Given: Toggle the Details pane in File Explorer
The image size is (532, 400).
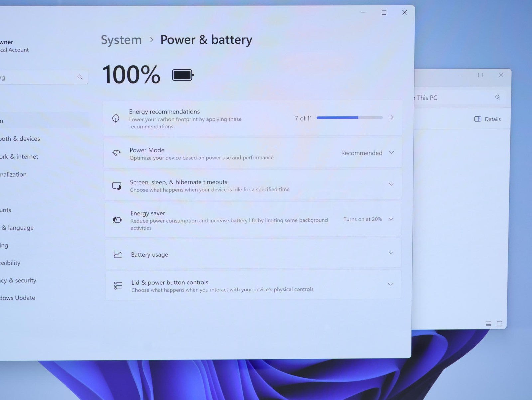Looking at the screenshot, I should (487, 119).
